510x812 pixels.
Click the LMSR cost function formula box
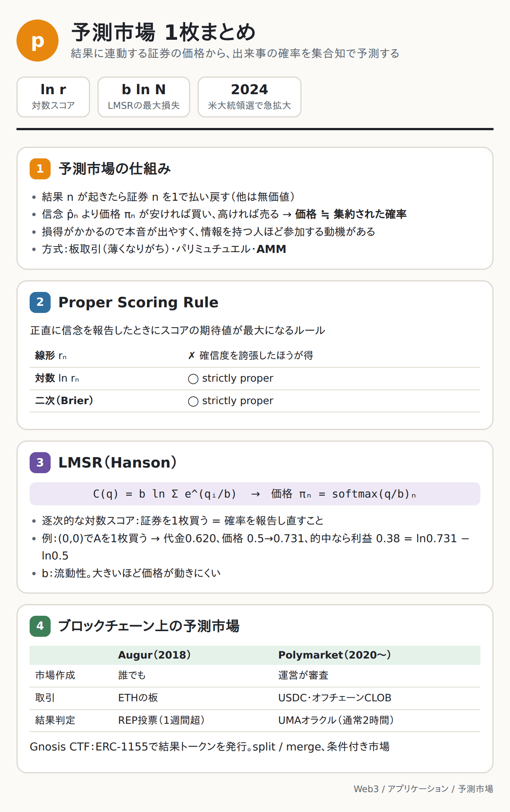(x=255, y=494)
